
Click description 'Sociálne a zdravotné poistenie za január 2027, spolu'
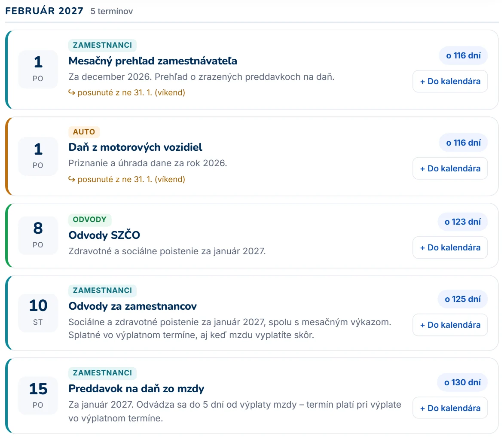coord(230,329)
